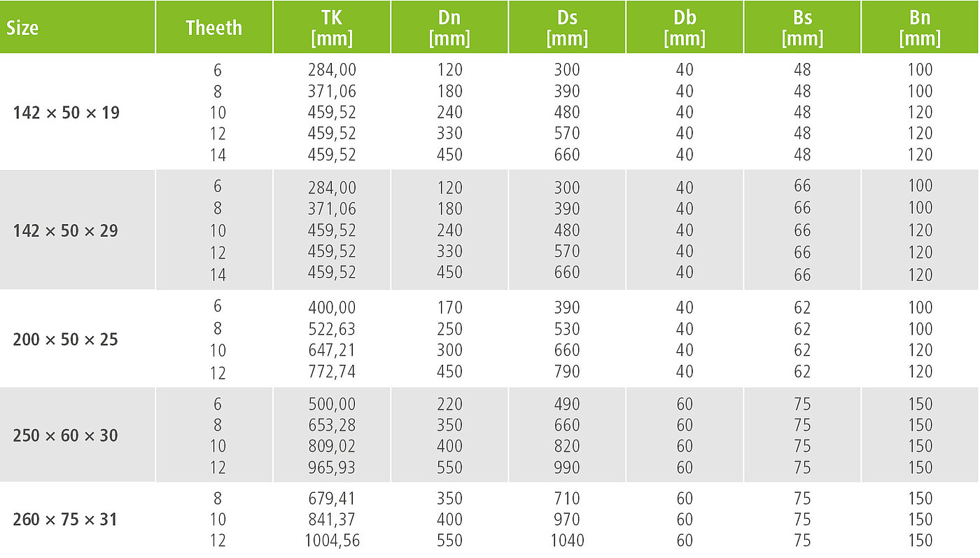Click the Ds [mm] column header
Image resolution: width=980 pixels, height=558 pixels.
pyautogui.click(x=566, y=28)
